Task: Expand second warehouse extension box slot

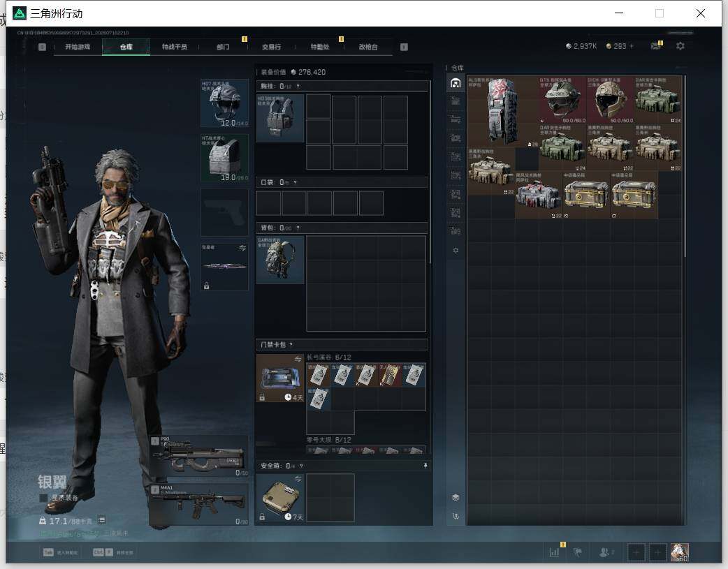Action: tap(456, 120)
